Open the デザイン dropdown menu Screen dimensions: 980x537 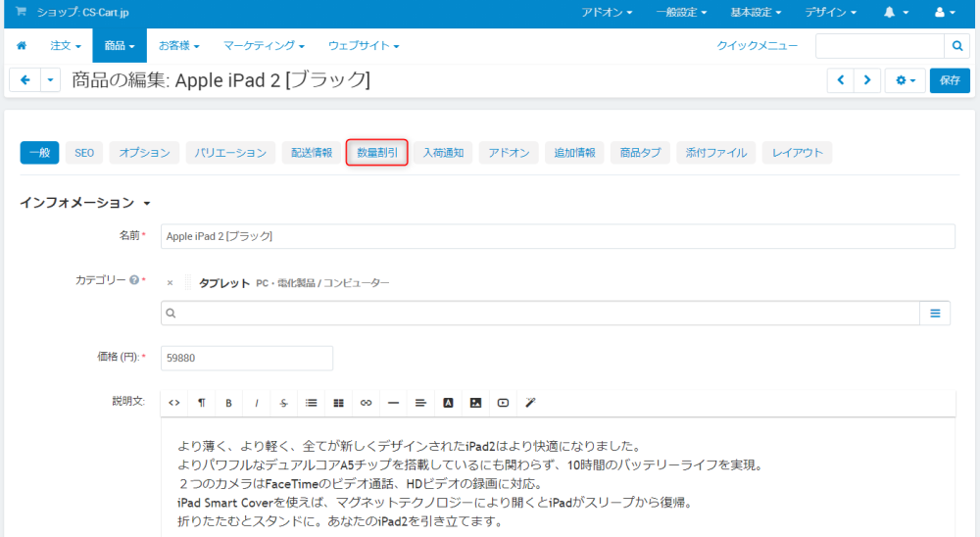pyautogui.click(x=830, y=12)
